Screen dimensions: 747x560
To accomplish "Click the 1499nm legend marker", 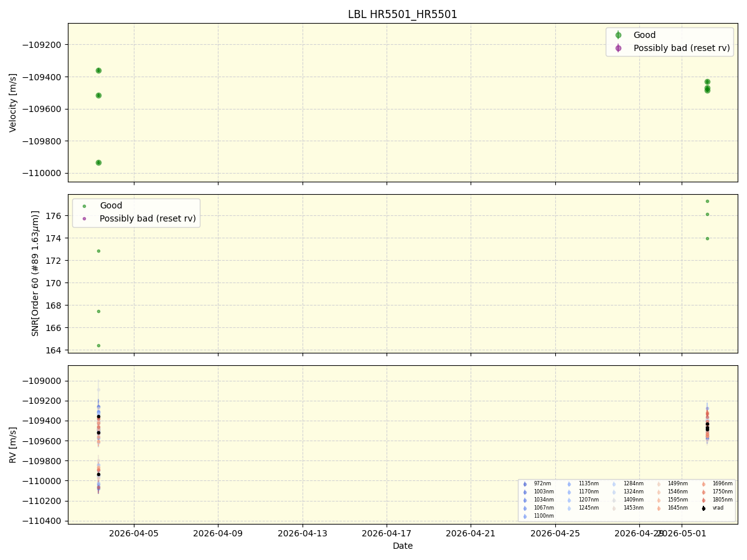I will tap(659, 484).
